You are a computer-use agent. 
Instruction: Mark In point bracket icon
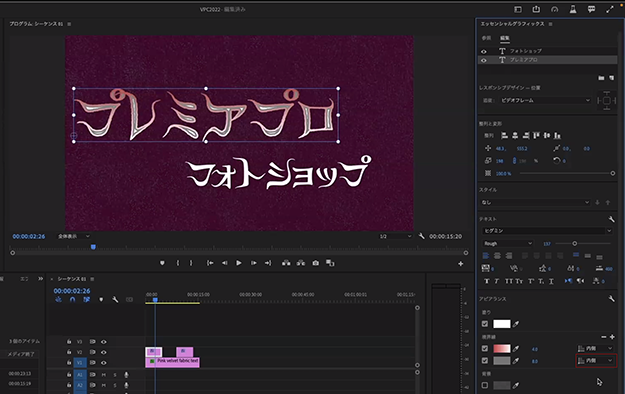(178, 263)
